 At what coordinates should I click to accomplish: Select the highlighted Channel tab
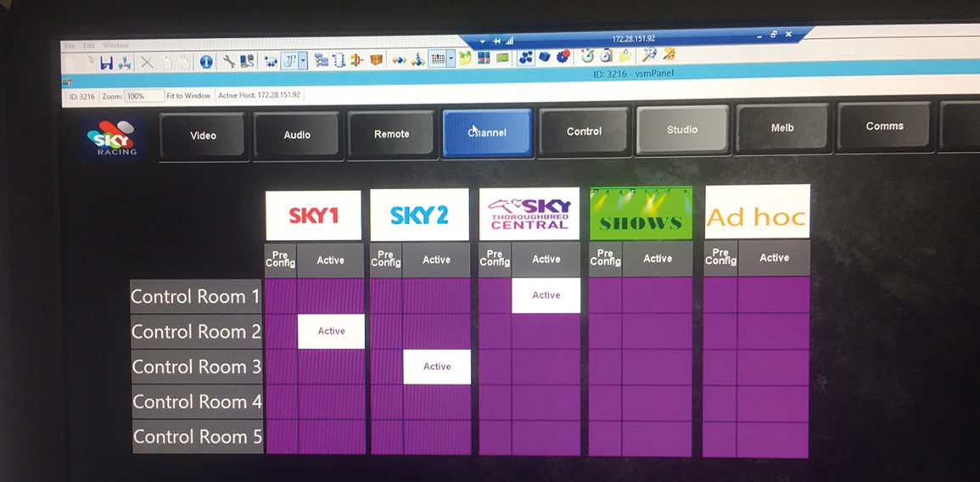click(488, 132)
